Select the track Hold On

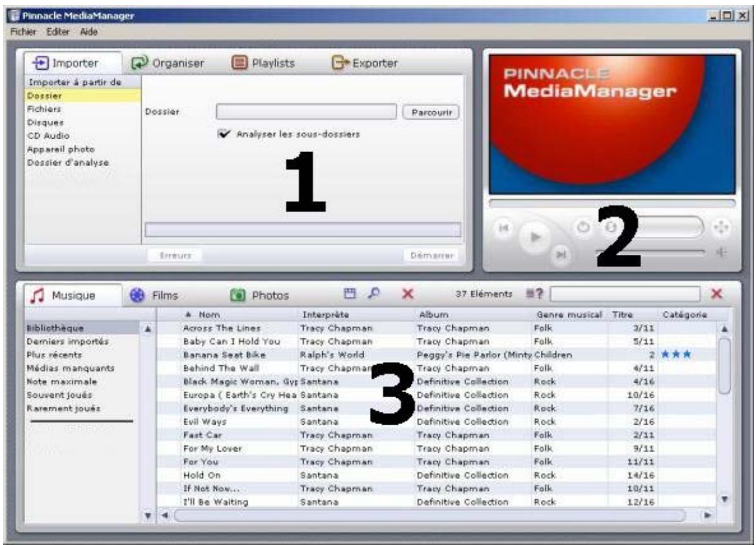pyautogui.click(x=436, y=475)
